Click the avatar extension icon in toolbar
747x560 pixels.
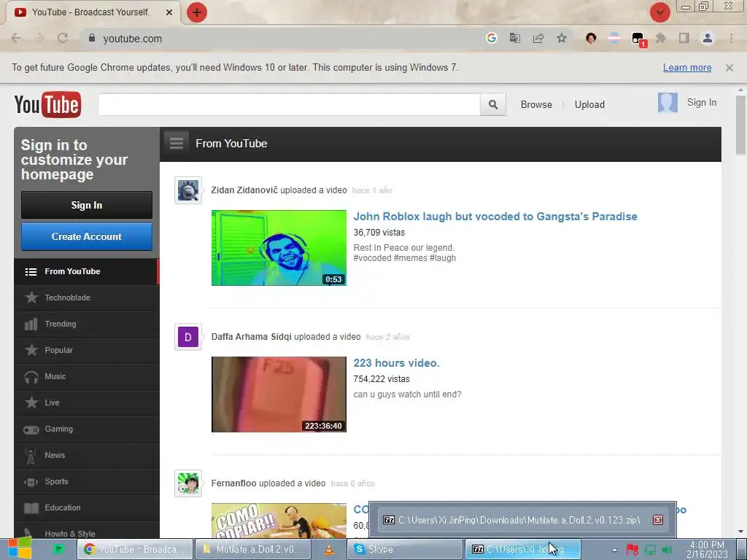(591, 38)
